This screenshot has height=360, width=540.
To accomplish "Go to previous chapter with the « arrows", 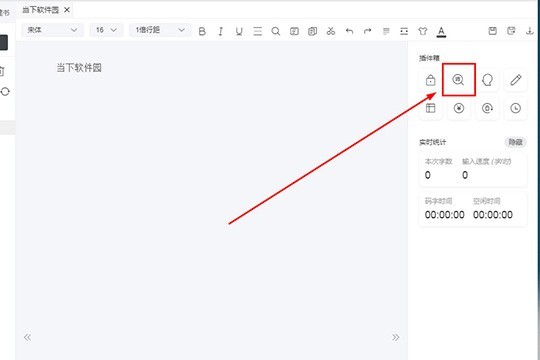I will click(28, 337).
